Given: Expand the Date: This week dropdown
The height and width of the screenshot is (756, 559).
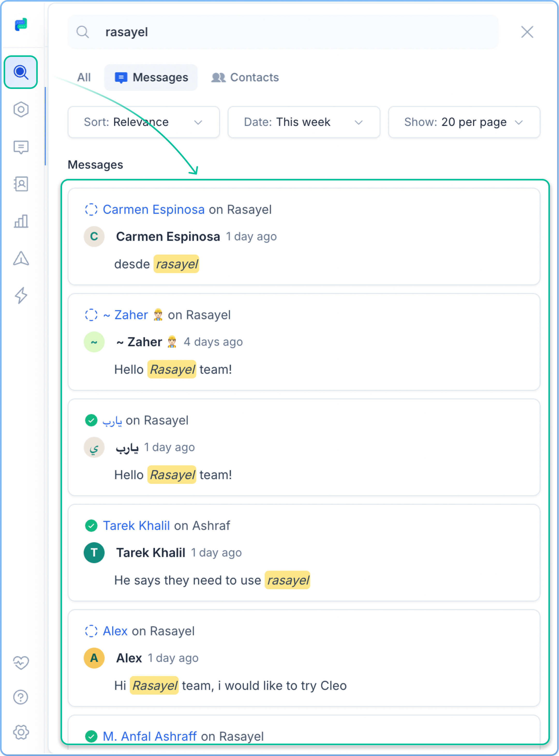Looking at the screenshot, I should point(303,122).
